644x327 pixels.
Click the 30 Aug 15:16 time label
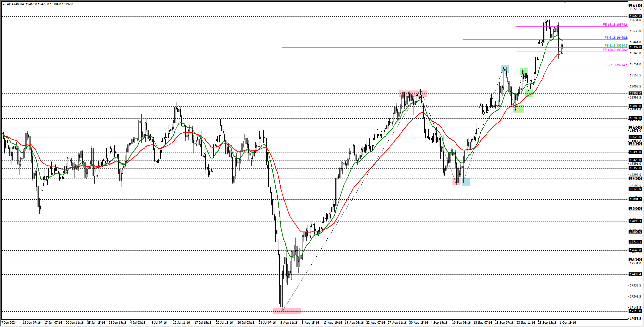418,323
